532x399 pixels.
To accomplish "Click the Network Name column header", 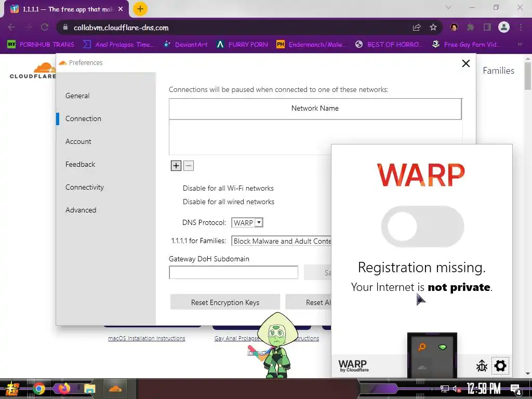I will tap(315, 109).
